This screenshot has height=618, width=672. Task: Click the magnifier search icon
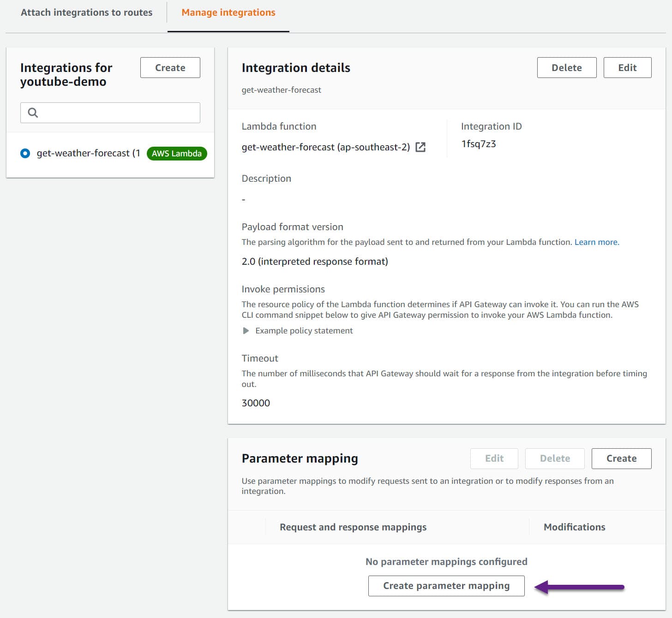(33, 113)
